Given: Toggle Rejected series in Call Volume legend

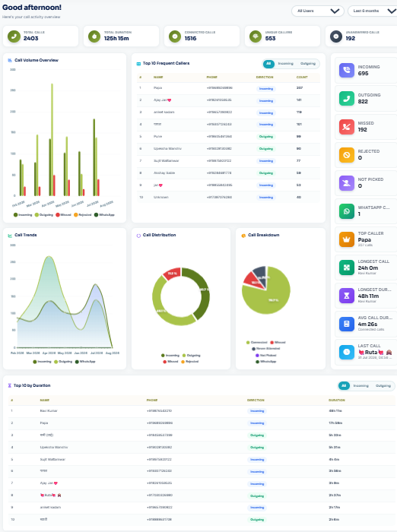Looking at the screenshot, I should (83, 215).
